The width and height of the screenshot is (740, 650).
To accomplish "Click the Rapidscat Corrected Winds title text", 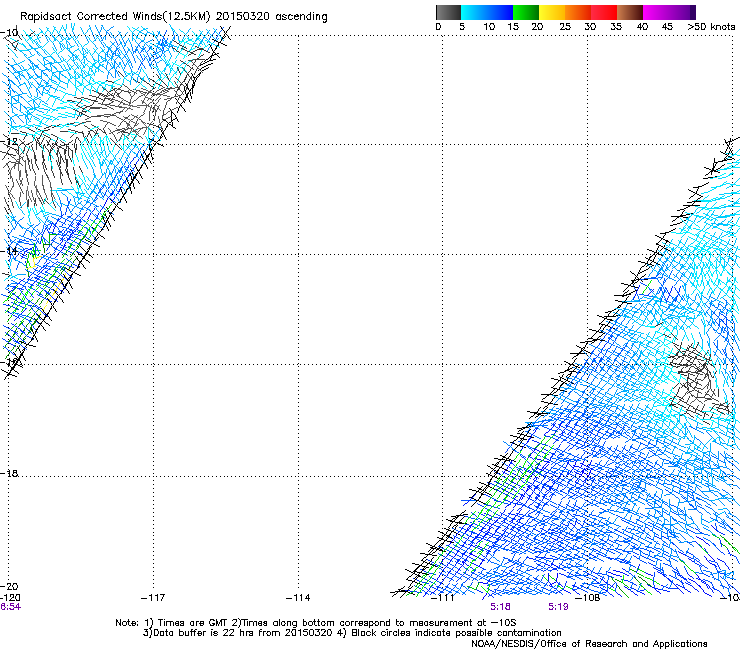I will coord(174,16).
